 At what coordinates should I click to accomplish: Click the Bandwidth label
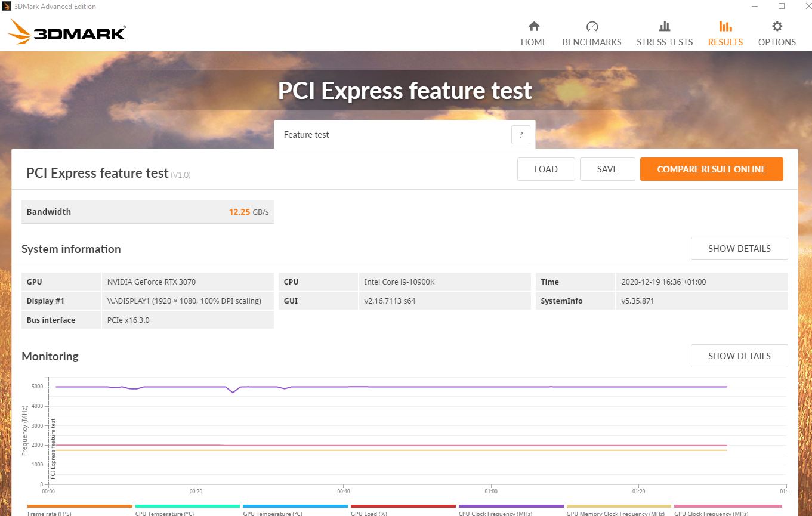[x=49, y=212]
